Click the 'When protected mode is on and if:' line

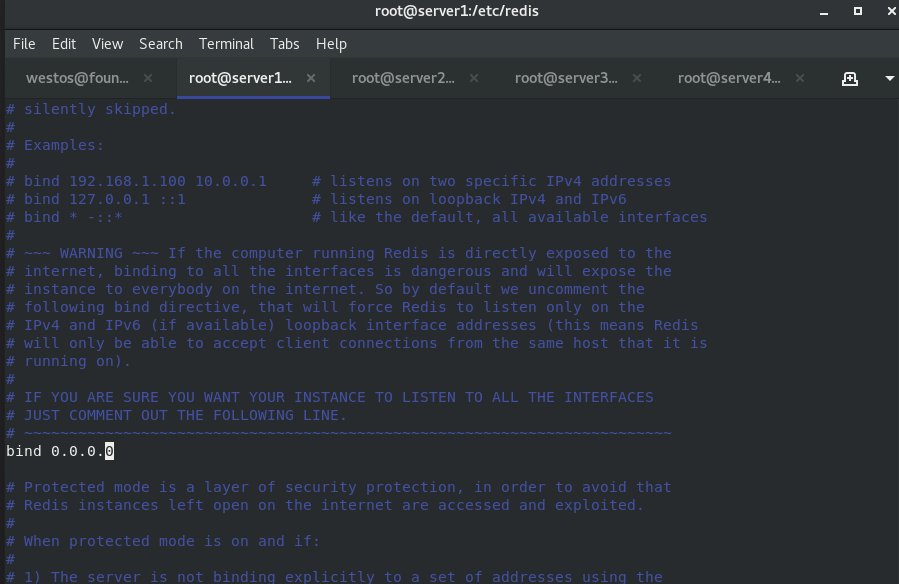coord(163,541)
